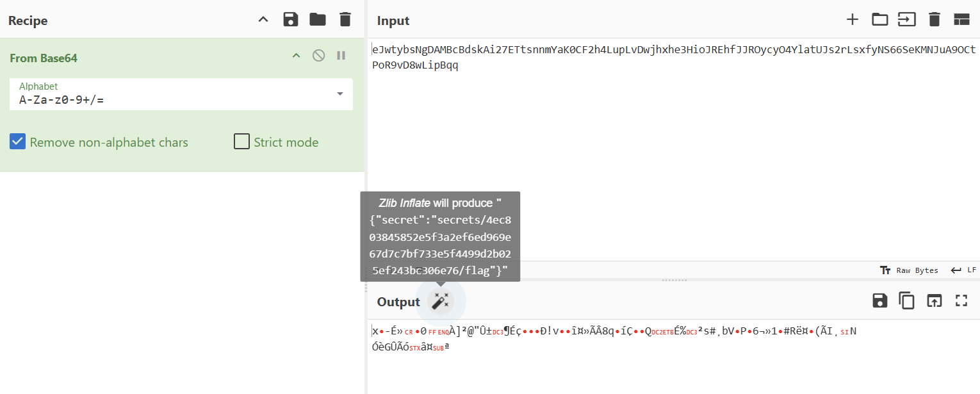This screenshot has height=394, width=980.
Task: Enable Strict mode checkbox
Action: pyautogui.click(x=241, y=142)
